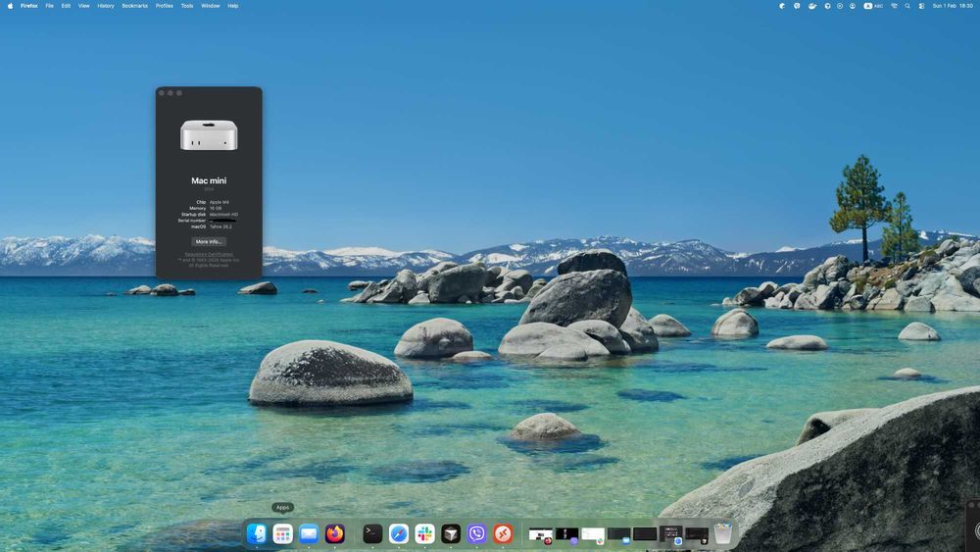Screen dimensions: 980x552
Task: Restore minimized window with Mail badge
Action: point(619,534)
